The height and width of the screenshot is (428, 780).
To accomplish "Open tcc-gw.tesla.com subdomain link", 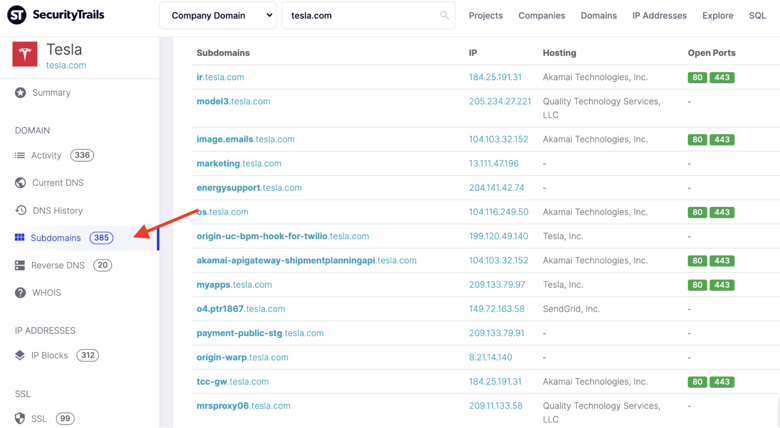I will click(233, 382).
